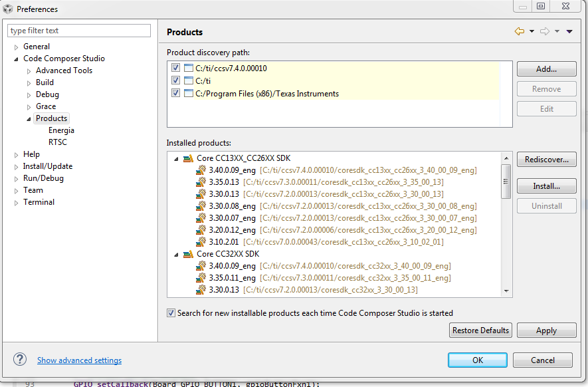Collapse the Core CC13XX_CC26XX SDK group
This screenshot has height=387, width=588.
pos(176,159)
